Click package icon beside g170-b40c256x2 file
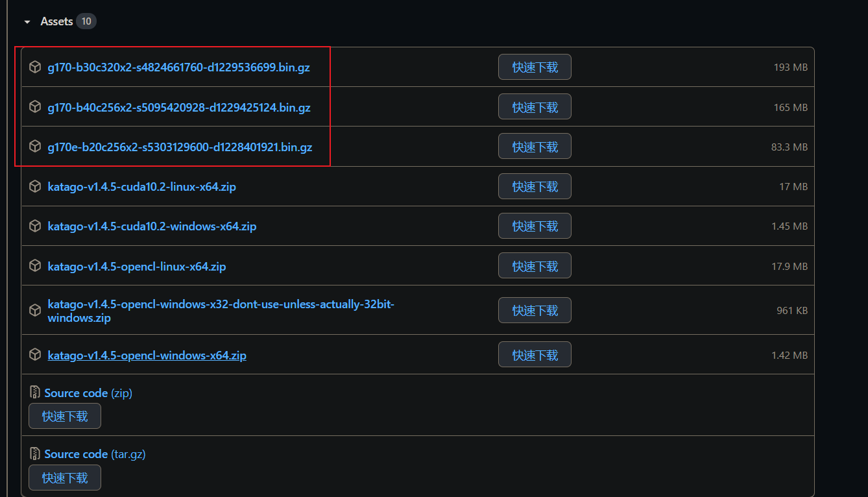This screenshot has width=868, height=497. pyautogui.click(x=35, y=107)
